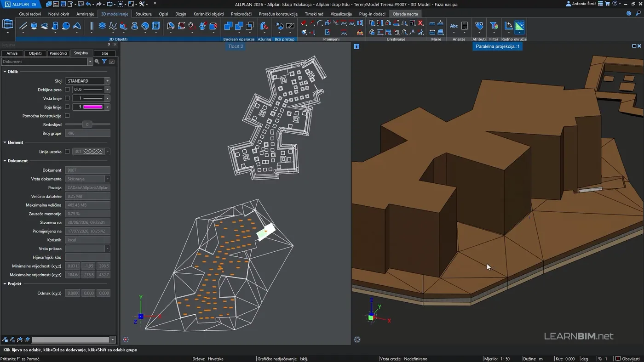Open the Grubi radovi ribbon tab
The height and width of the screenshot is (362, 644).
point(30,14)
